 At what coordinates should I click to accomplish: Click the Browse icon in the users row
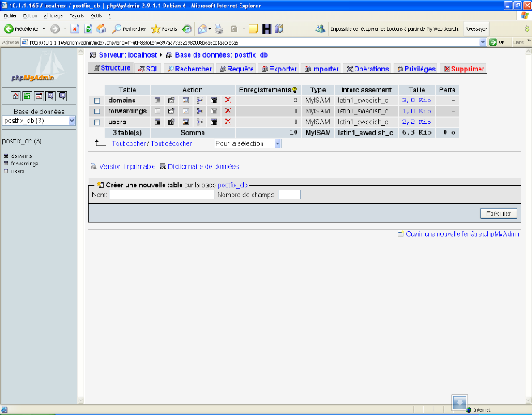click(158, 122)
